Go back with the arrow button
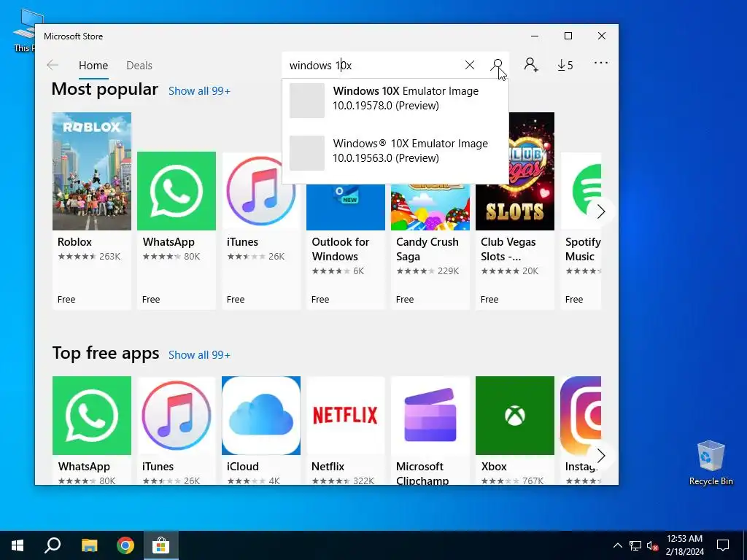747x560 pixels. (53, 65)
